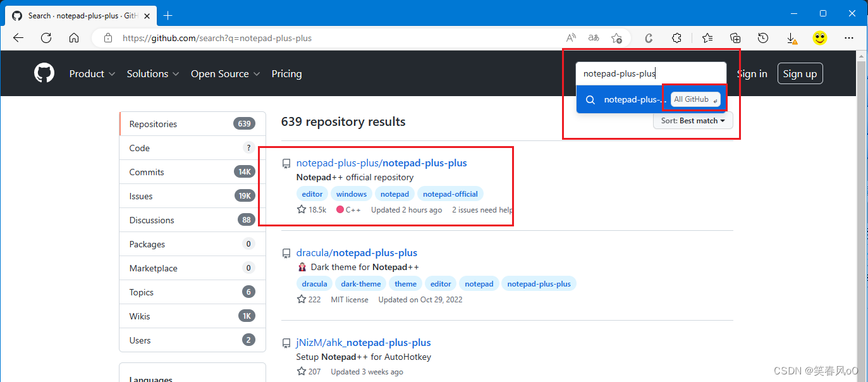The image size is (868, 382).
Task: Close the GitHub search tab
Action: click(147, 15)
